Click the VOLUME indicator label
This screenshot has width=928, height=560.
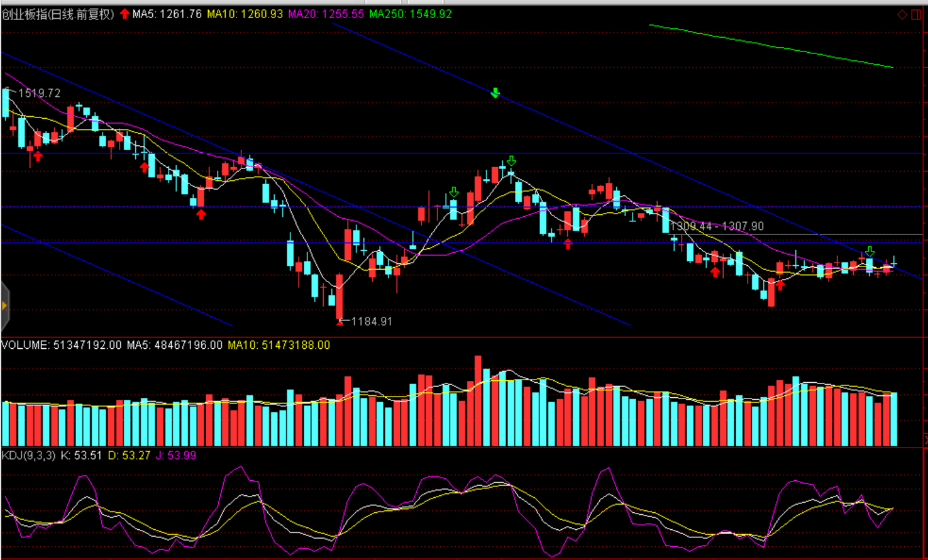tap(61, 345)
